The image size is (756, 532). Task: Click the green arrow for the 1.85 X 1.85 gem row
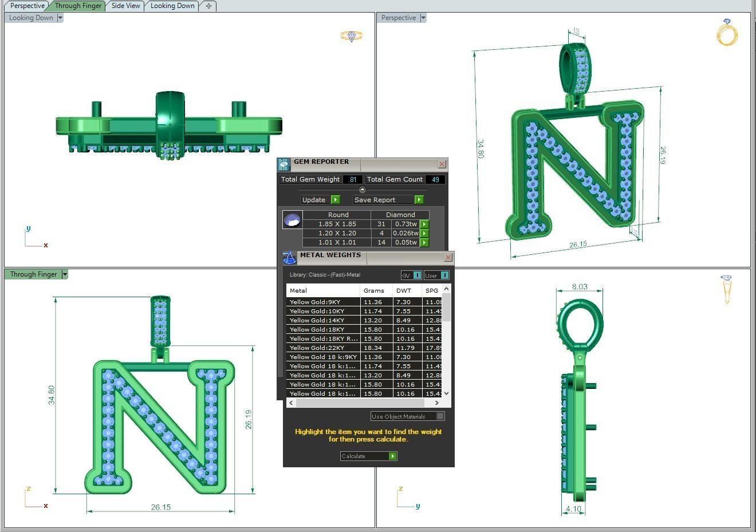[424, 224]
